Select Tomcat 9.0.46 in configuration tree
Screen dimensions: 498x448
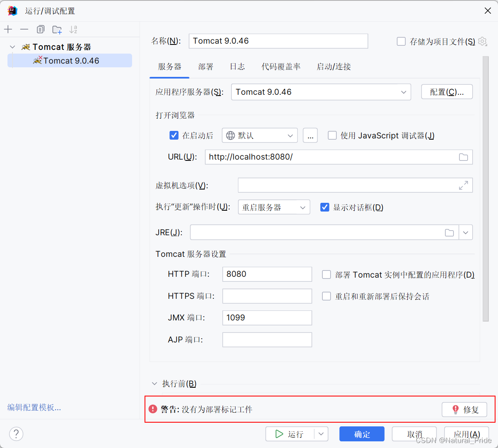(70, 61)
